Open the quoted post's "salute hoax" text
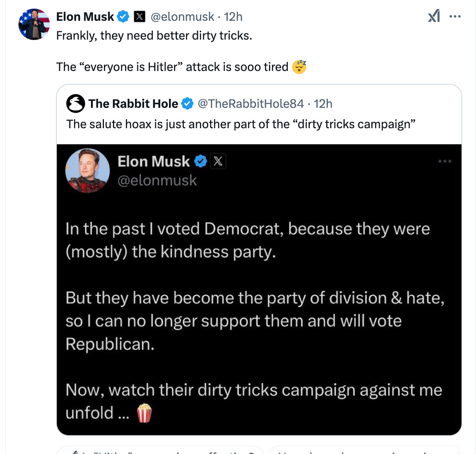 point(241,124)
